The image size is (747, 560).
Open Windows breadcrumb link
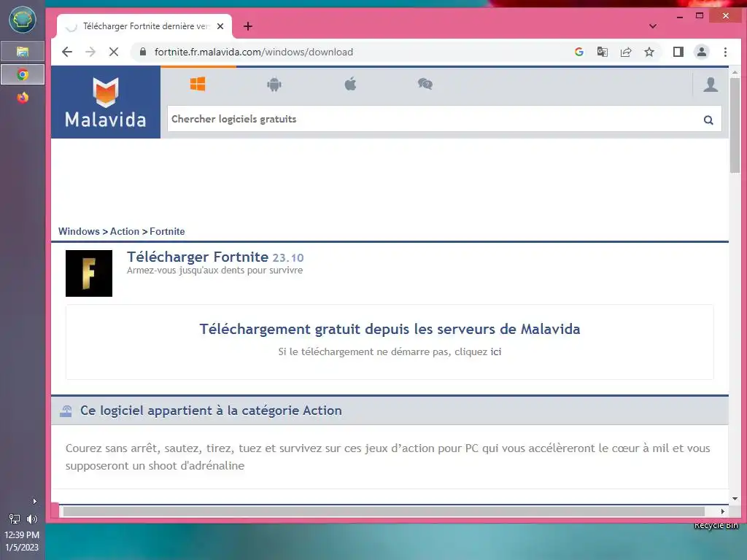(79, 231)
